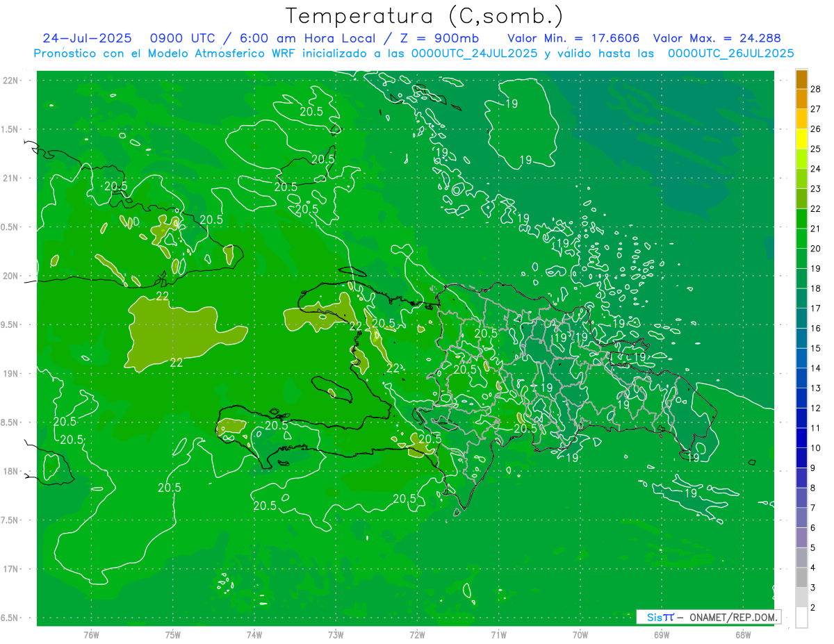Viewport: 834px width, 644px height.
Task: Click 'Valor Min. = 17.6606' readout
Action: coord(573,38)
